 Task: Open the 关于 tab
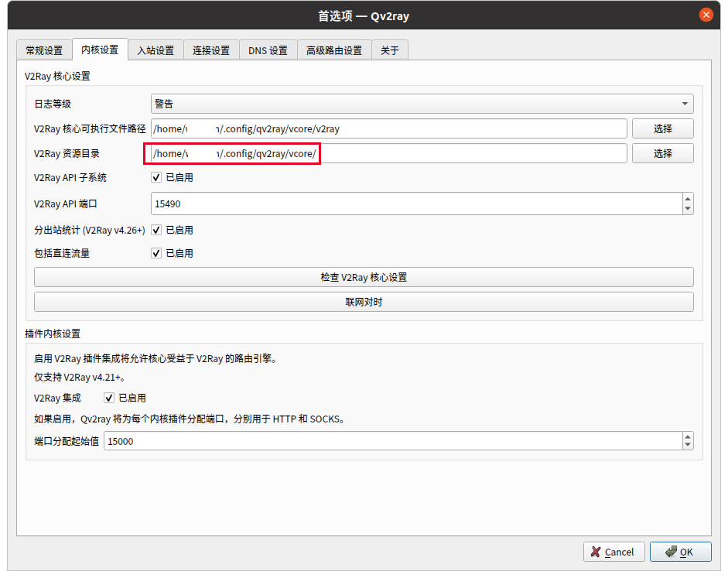(390, 50)
